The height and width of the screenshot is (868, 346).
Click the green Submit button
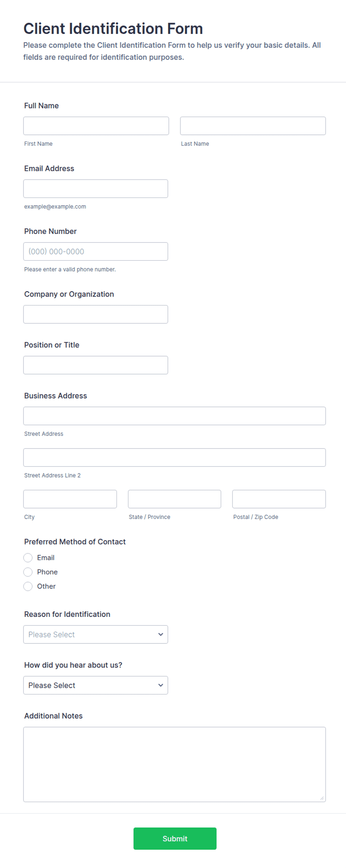coord(175,839)
